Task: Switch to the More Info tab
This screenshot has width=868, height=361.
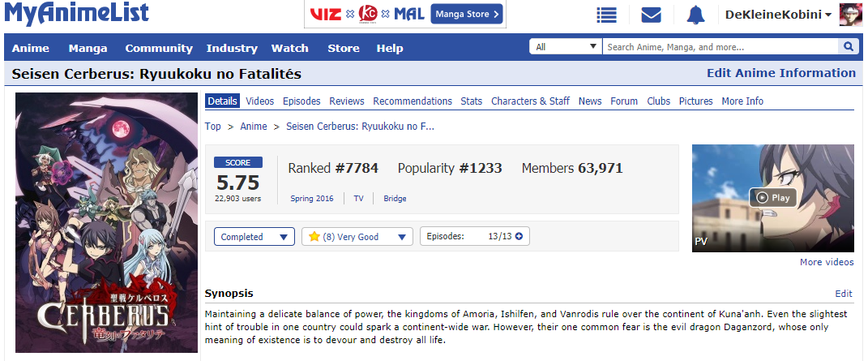Action: tap(742, 101)
